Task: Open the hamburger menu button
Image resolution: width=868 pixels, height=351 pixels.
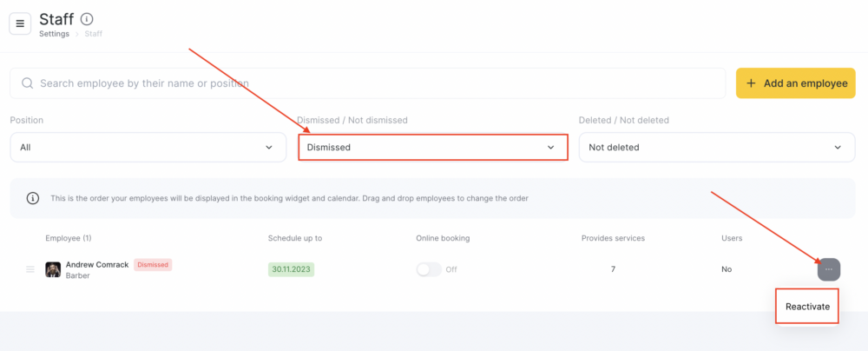Action: [21, 23]
